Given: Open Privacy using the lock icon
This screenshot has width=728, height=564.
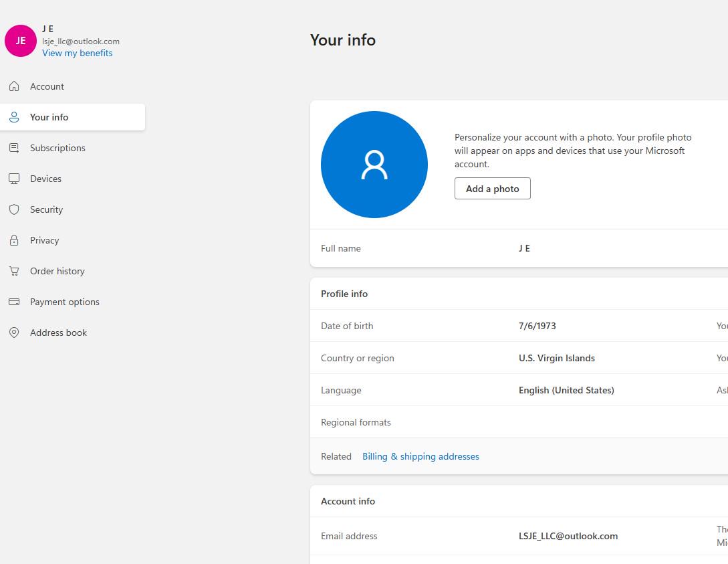Looking at the screenshot, I should tap(14, 240).
